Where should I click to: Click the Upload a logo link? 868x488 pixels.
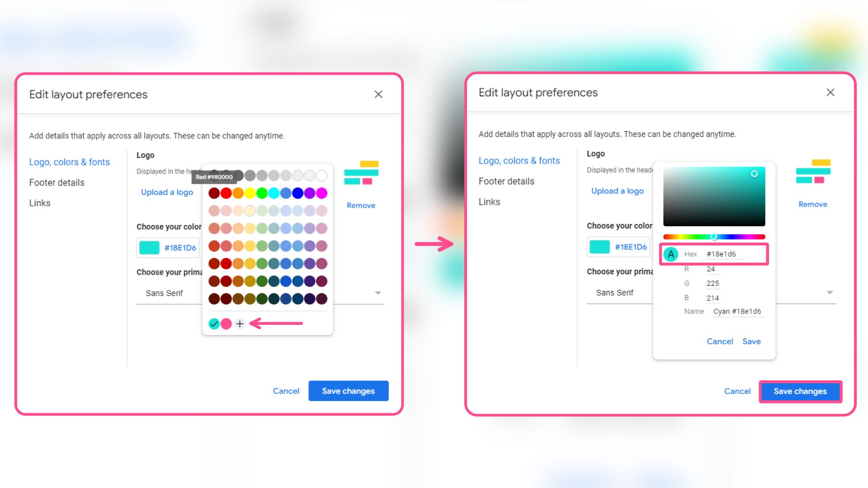coord(167,192)
